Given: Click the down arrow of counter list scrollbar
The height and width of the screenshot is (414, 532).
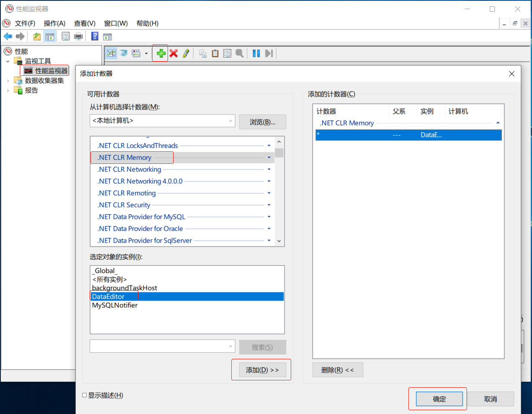Looking at the screenshot, I should click(x=279, y=241).
